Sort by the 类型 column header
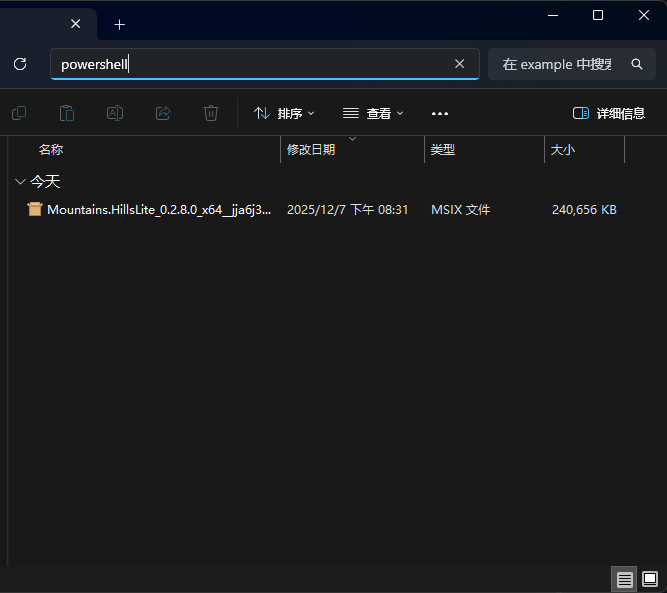This screenshot has width=667, height=593. pos(442,150)
